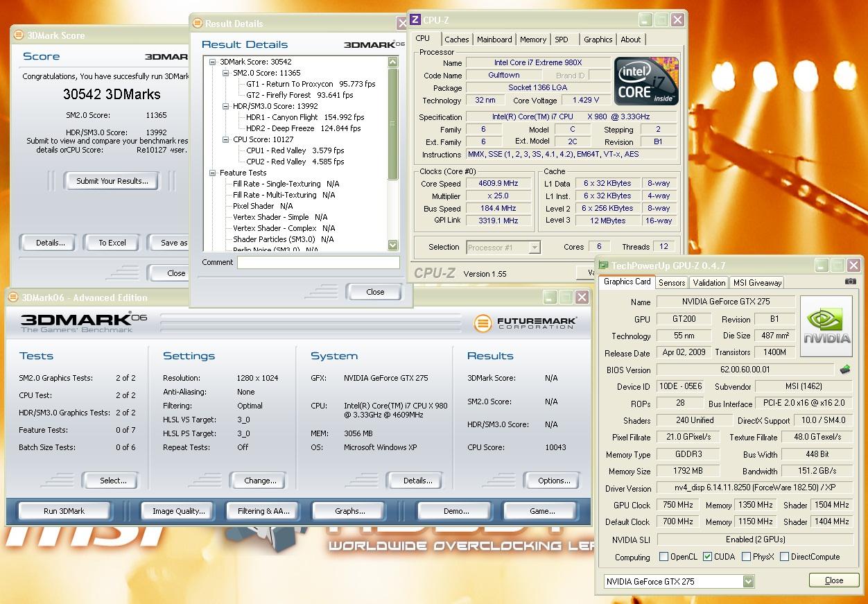Select CPU1 - Red Valley row
The image size is (868, 604).
point(295,150)
